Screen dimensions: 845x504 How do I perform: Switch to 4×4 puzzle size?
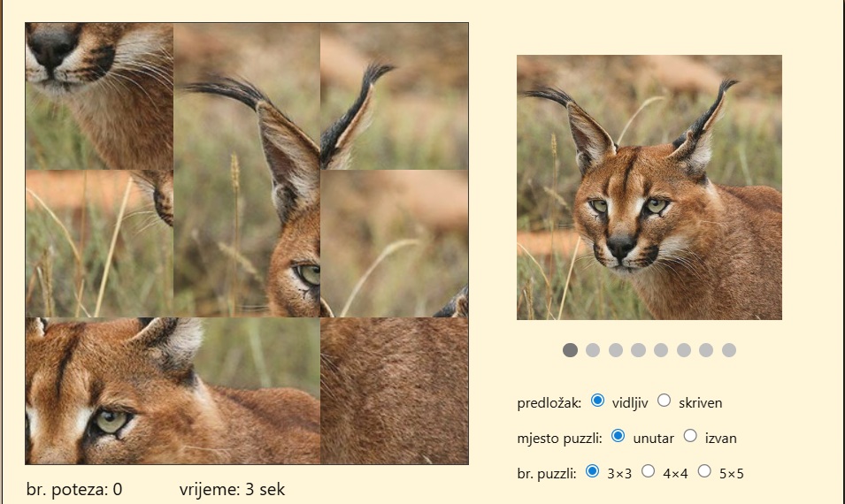(648, 470)
